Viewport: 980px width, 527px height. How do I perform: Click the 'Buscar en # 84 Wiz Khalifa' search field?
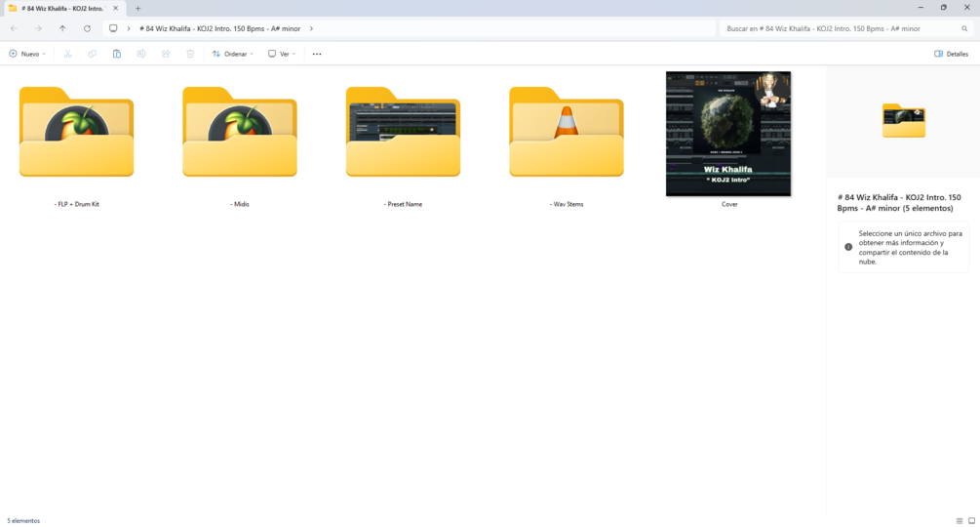pyautogui.click(x=846, y=28)
